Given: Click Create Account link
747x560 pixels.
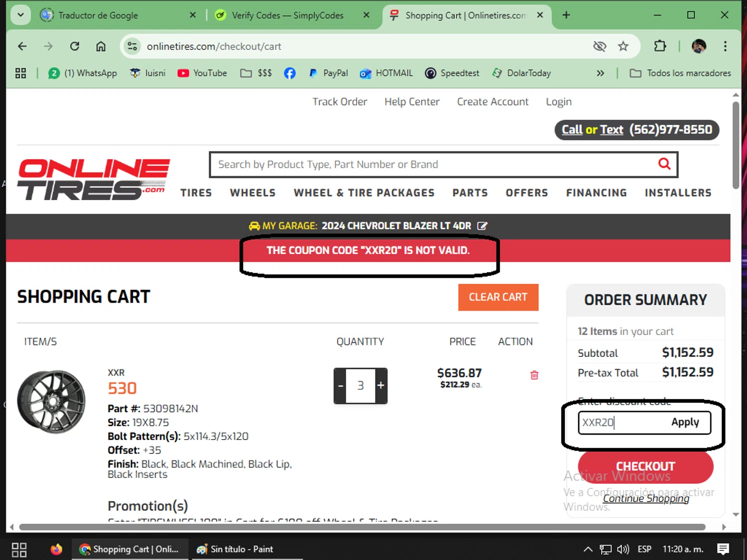Looking at the screenshot, I should (x=493, y=102).
